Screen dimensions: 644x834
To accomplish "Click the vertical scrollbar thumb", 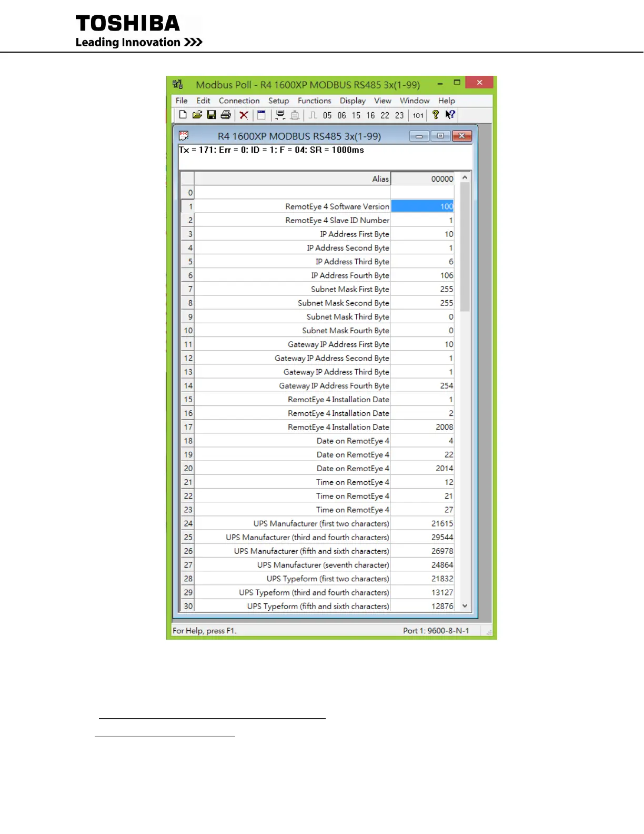I will pos(465,247).
